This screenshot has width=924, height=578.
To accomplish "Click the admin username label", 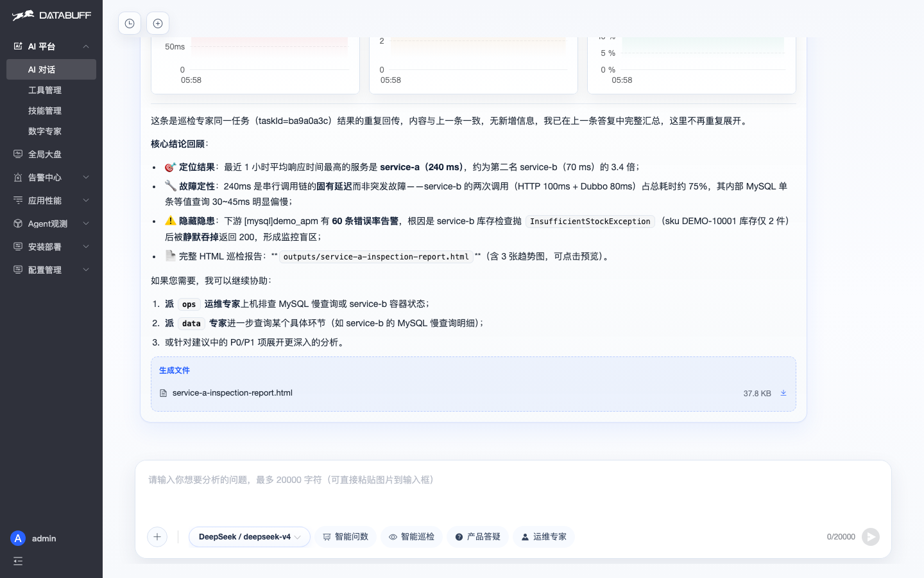I will coord(44,538).
